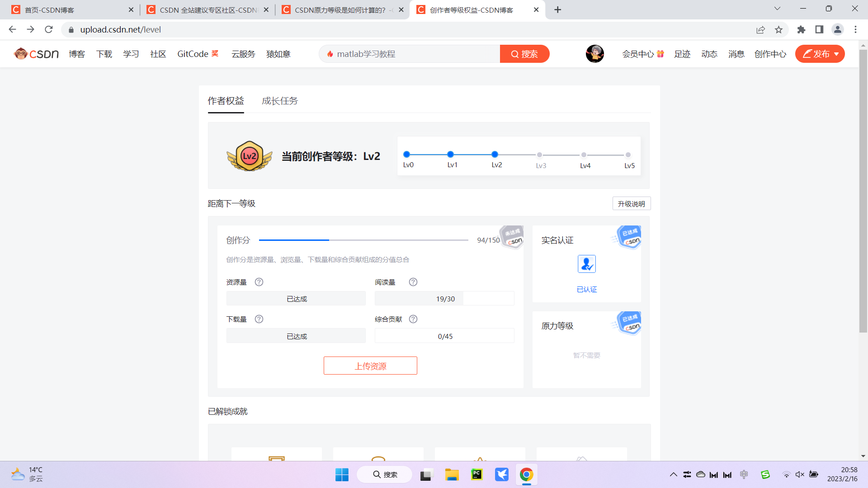868x488 pixels.
Task: Bookmark this page with the star icon
Action: 778,30
